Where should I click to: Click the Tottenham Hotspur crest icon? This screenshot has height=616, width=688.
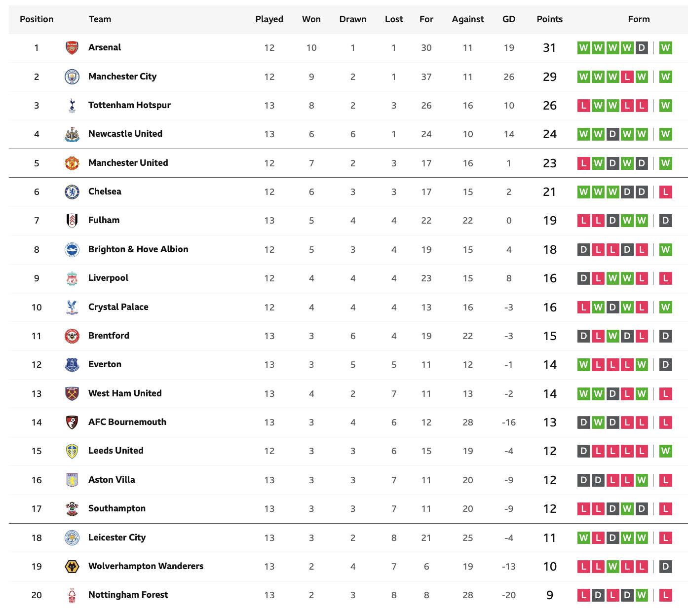(72, 105)
